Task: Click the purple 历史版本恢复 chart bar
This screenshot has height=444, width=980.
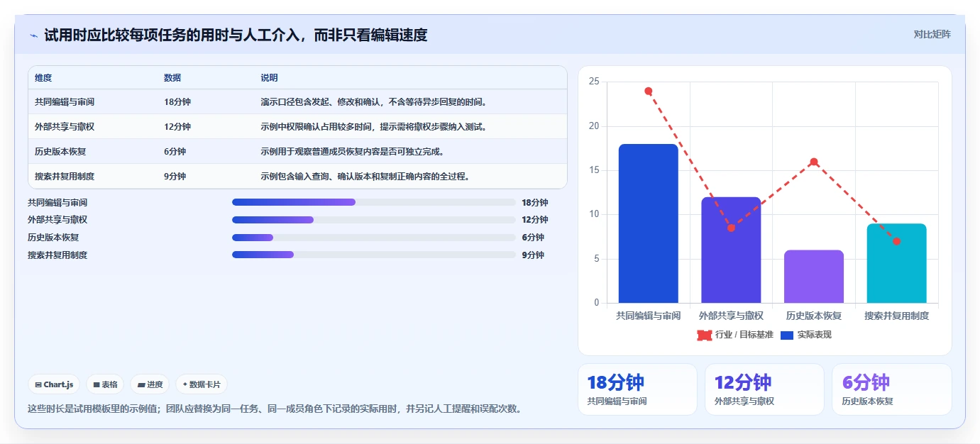Action: (814, 277)
